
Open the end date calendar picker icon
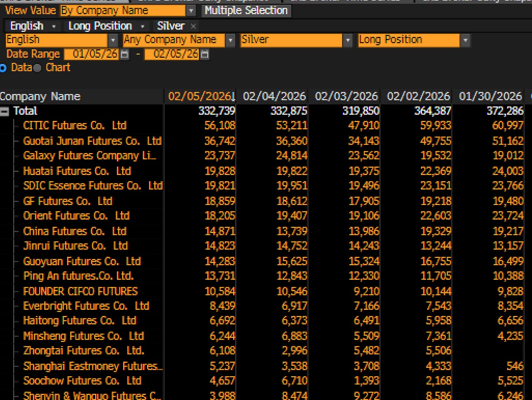pyautogui.click(x=205, y=54)
